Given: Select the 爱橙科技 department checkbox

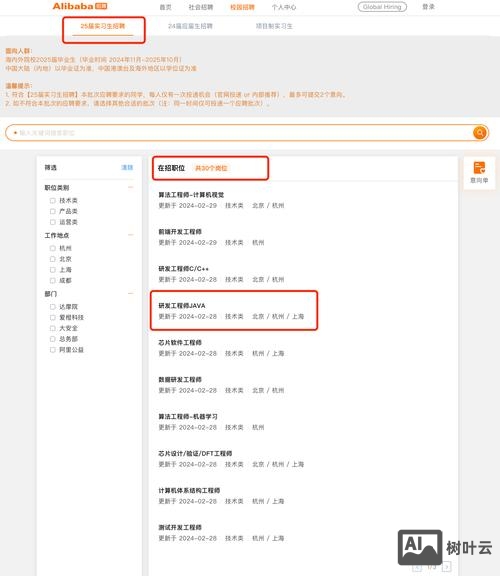Looking at the screenshot, I should coord(53,317).
